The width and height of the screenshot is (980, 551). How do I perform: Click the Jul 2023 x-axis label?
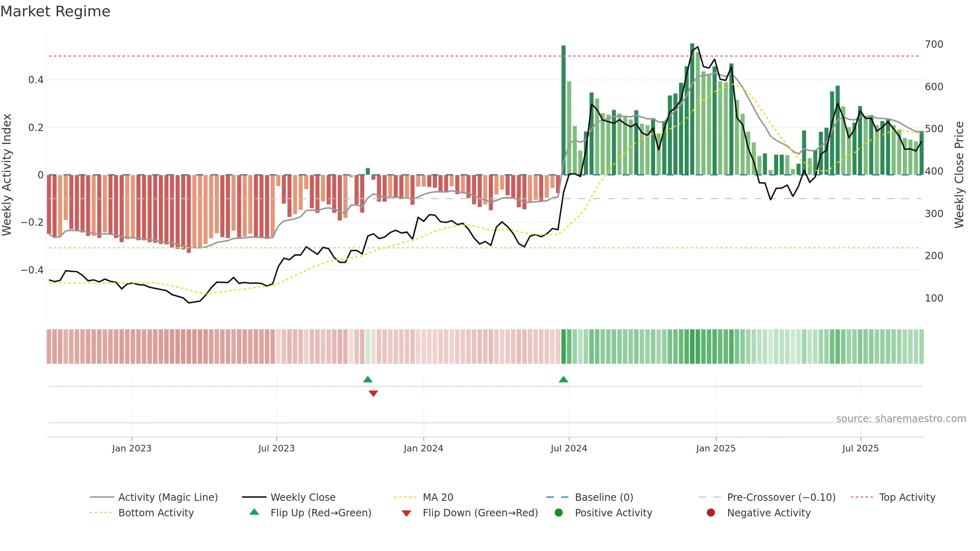276,449
